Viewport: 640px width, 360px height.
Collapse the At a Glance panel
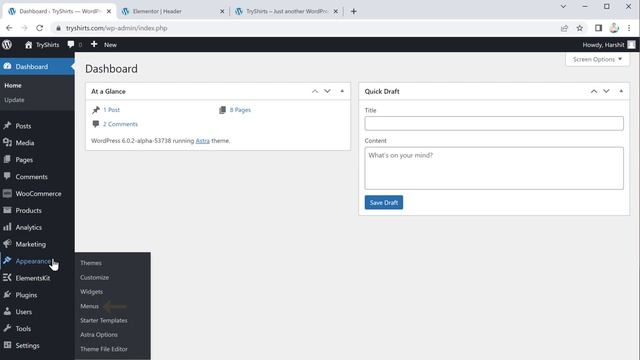click(x=342, y=91)
